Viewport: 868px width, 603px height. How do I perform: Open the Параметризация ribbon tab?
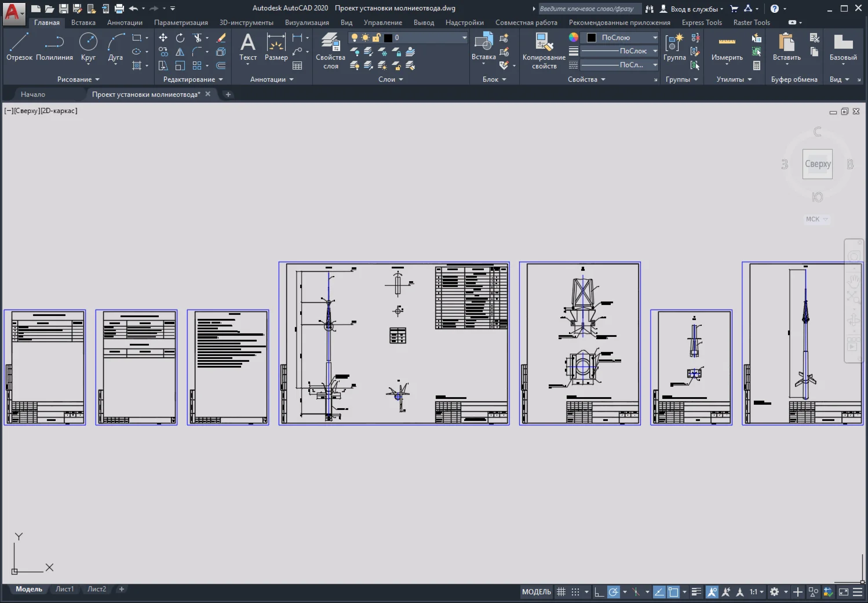coord(181,23)
